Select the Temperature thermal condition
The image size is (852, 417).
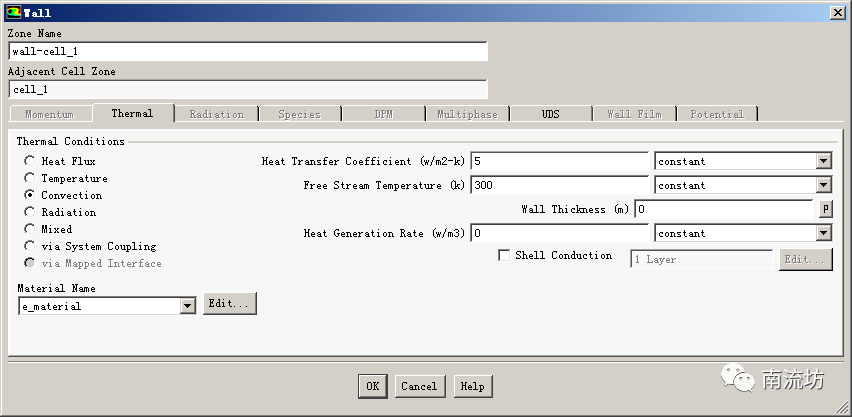tap(30, 178)
